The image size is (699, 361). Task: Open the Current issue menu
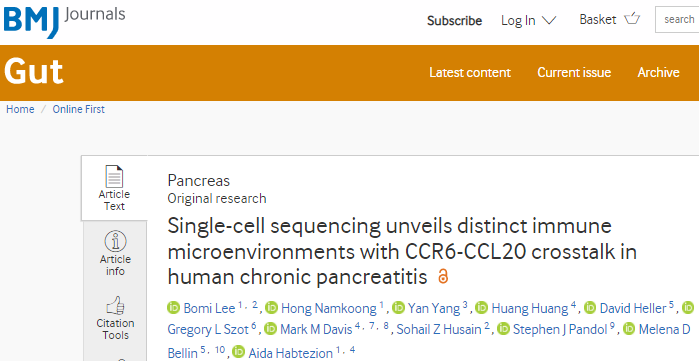pyautogui.click(x=574, y=73)
